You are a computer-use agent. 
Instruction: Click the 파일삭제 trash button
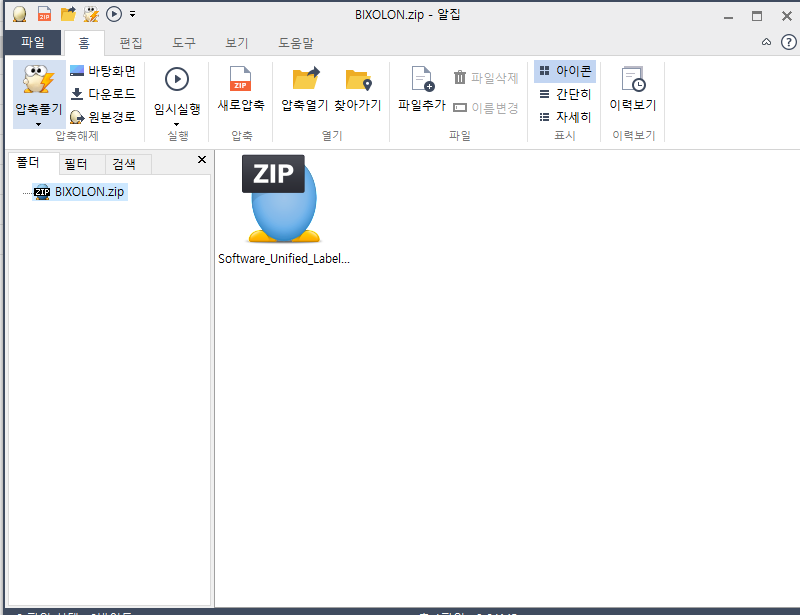pyautogui.click(x=486, y=78)
